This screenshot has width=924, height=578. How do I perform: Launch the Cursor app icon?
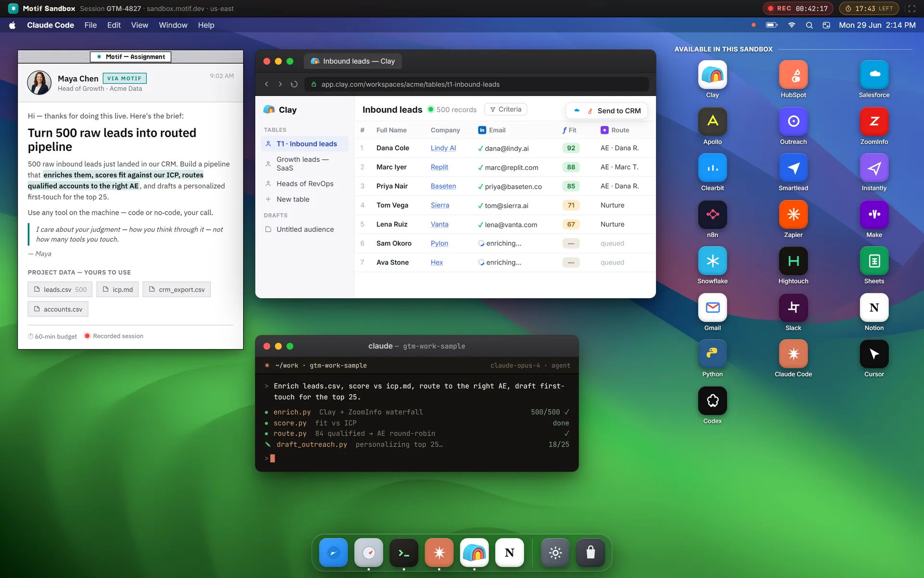pos(874,354)
